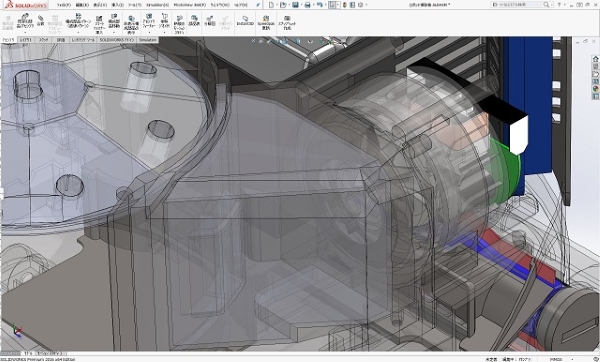This screenshot has height=362, width=600.
Task: Open SOLIDWORKS Resources home pane icon
Action: [595, 59]
